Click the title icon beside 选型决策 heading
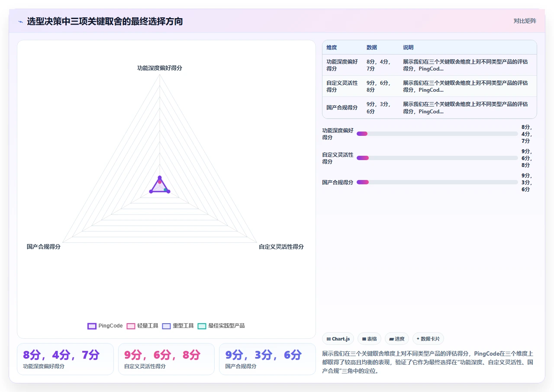Image resolution: width=554 pixels, height=392 pixels. [x=20, y=21]
